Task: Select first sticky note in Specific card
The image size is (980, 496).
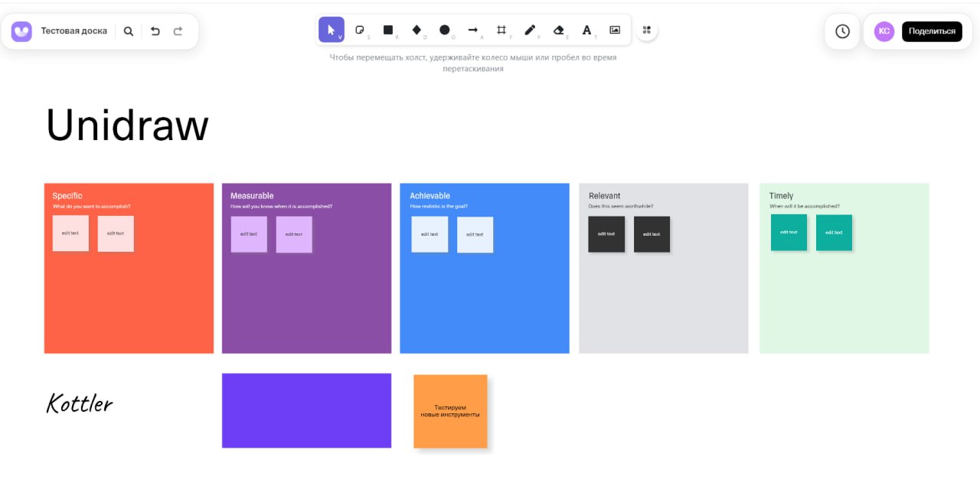Action: pos(70,233)
